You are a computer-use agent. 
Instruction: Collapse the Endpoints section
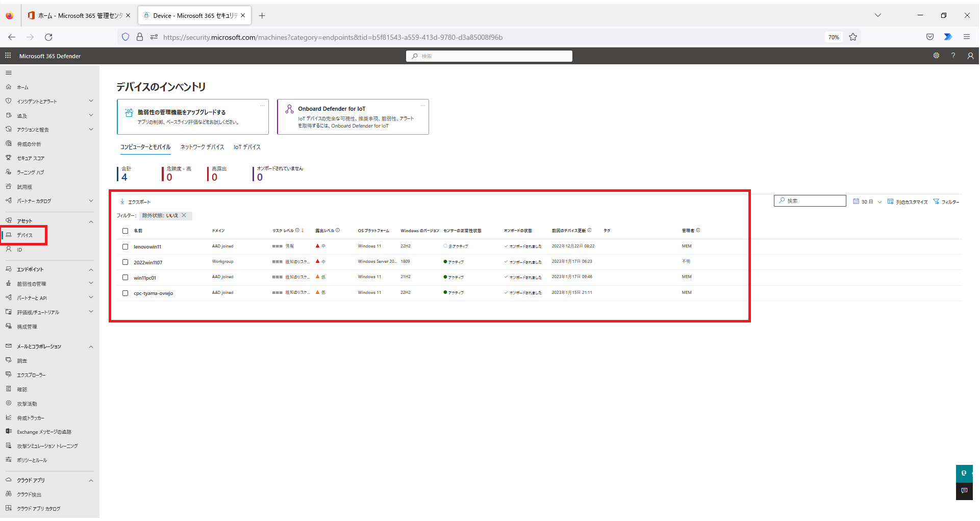point(91,269)
